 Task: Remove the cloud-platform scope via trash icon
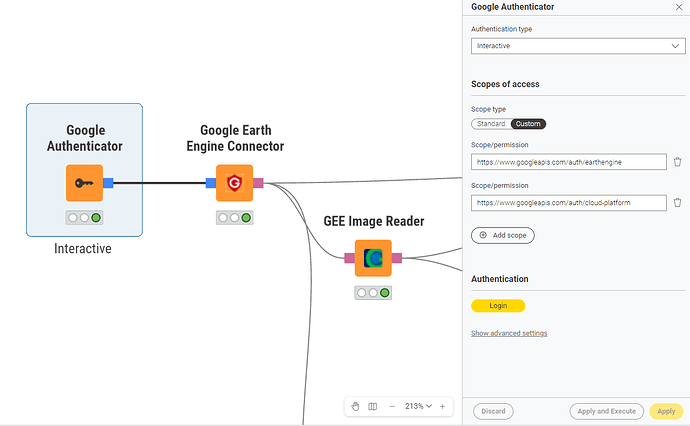(x=677, y=203)
